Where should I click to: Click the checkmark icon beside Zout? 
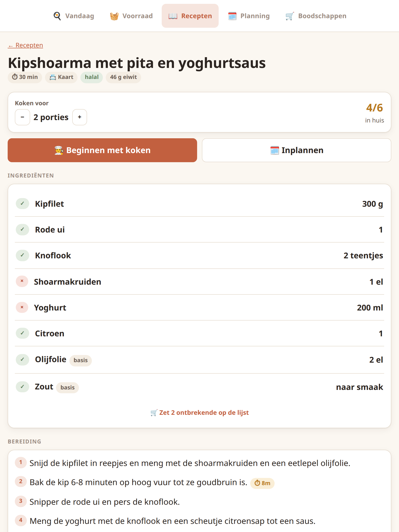pyautogui.click(x=22, y=387)
